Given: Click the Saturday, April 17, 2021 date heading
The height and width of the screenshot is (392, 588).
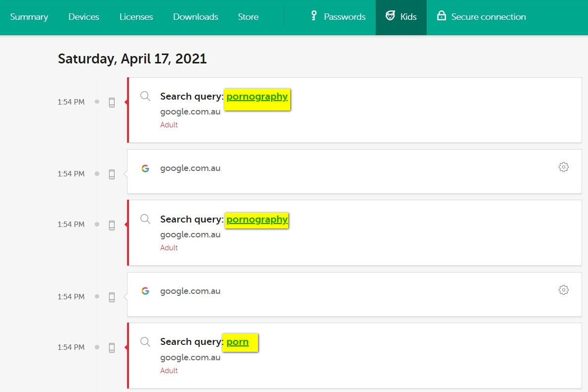Looking at the screenshot, I should (x=132, y=59).
